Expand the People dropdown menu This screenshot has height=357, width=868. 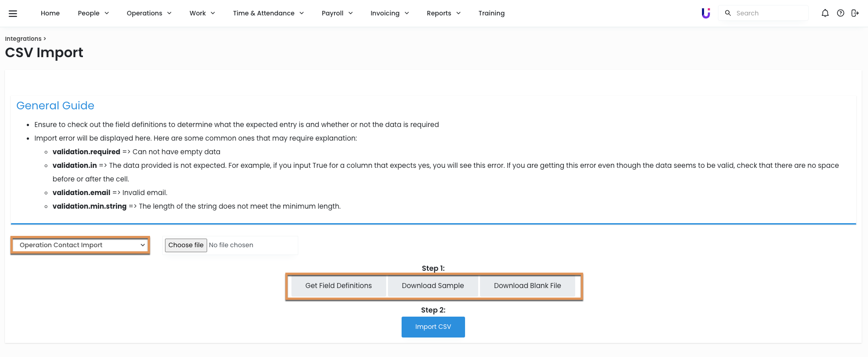click(x=93, y=13)
